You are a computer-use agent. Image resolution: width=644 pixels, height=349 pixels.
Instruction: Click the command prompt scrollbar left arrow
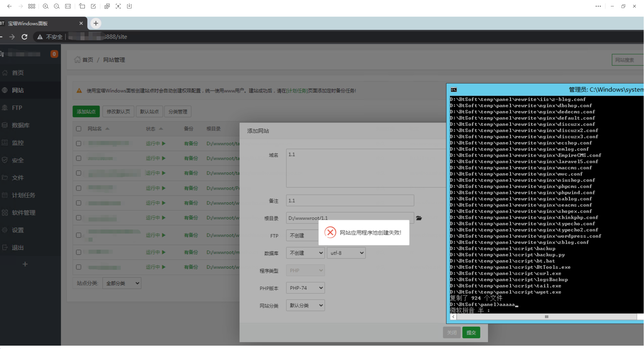click(453, 317)
